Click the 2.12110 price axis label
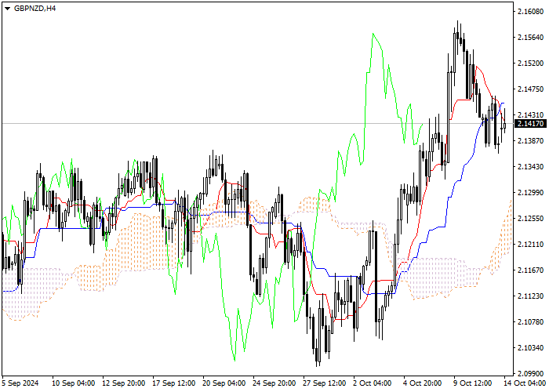 coord(530,245)
